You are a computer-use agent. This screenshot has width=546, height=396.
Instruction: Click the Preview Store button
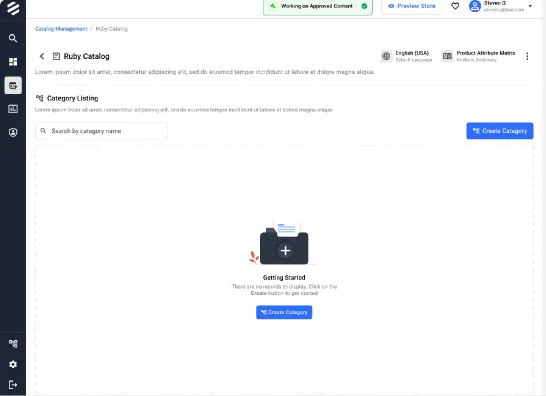(x=412, y=6)
